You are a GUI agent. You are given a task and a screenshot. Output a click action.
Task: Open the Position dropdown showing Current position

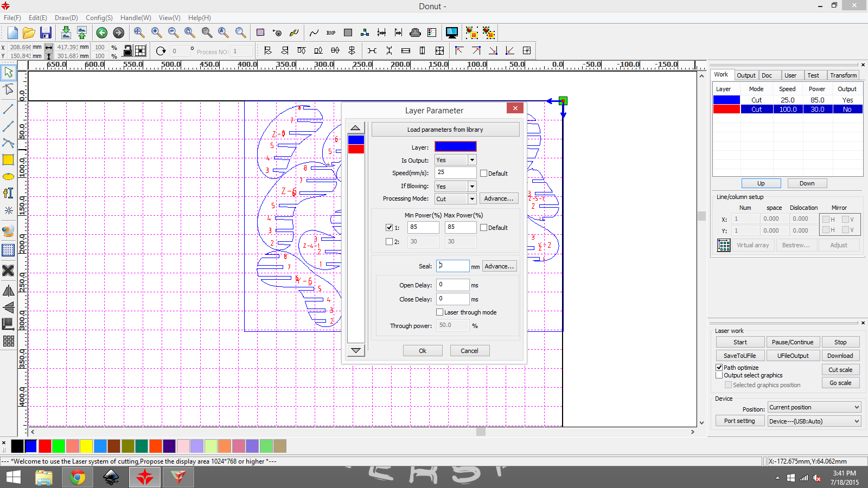(814, 407)
